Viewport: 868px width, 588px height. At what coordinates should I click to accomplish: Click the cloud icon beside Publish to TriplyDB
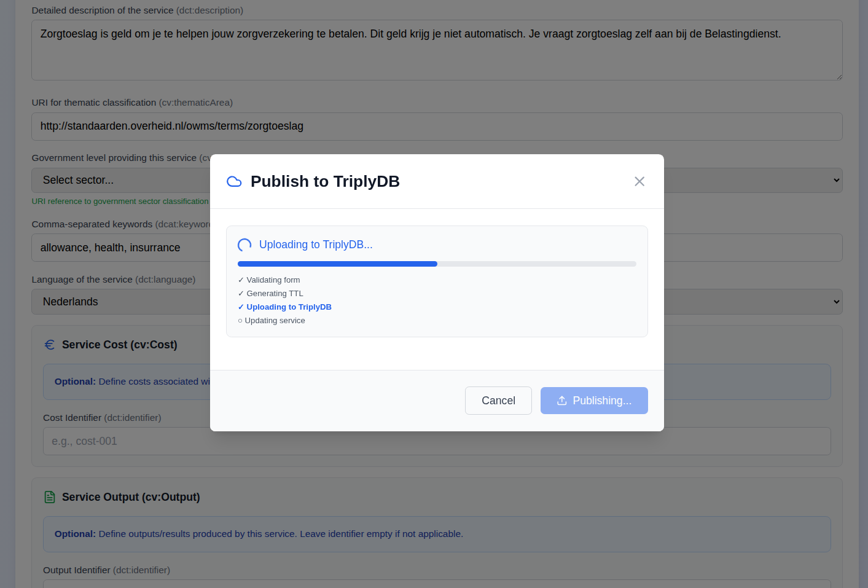click(234, 181)
